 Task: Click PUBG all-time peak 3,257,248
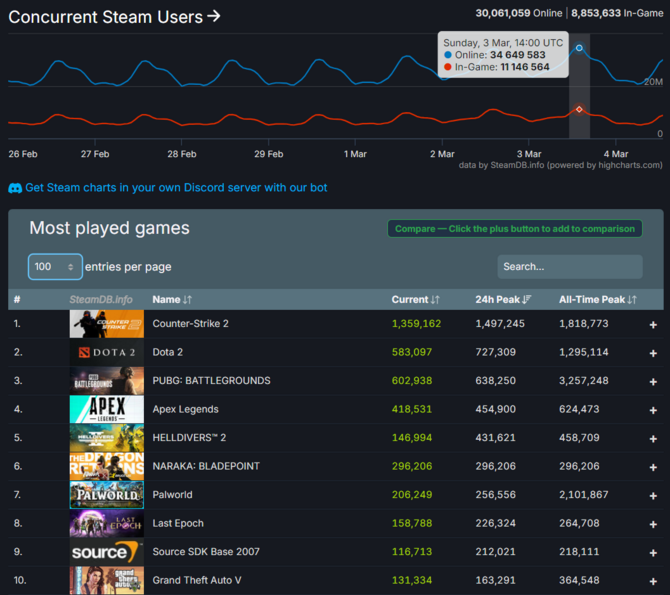(584, 380)
